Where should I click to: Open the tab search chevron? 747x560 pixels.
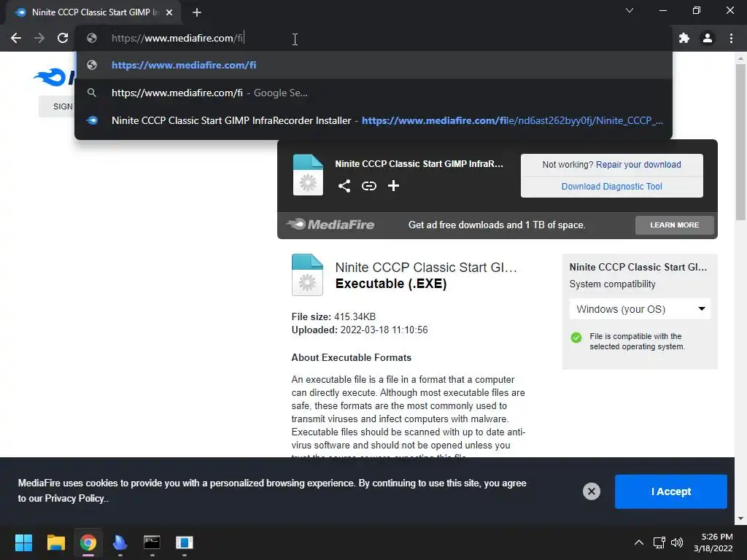pyautogui.click(x=630, y=10)
